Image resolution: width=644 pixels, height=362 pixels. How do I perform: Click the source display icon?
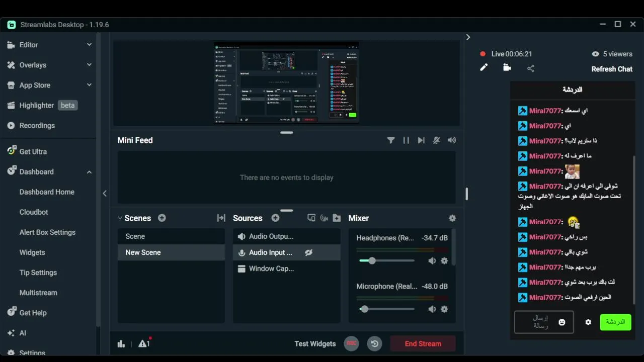(x=311, y=218)
